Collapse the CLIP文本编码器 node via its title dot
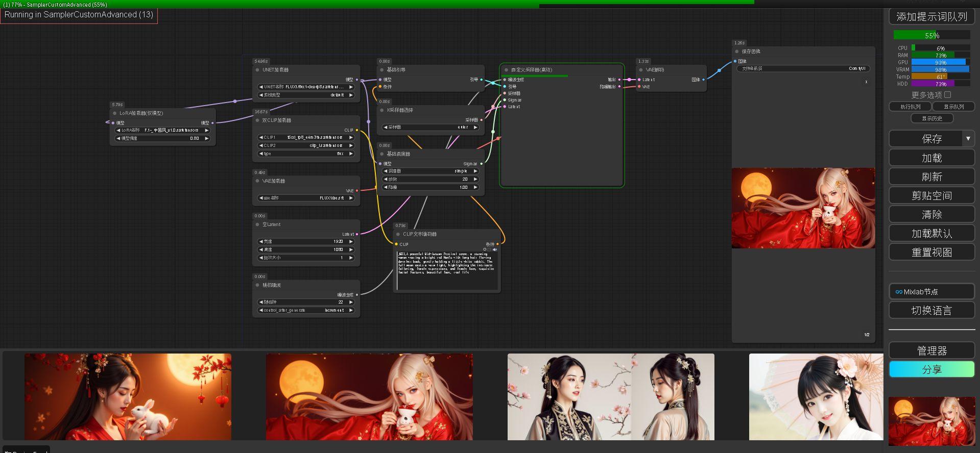 (397, 234)
